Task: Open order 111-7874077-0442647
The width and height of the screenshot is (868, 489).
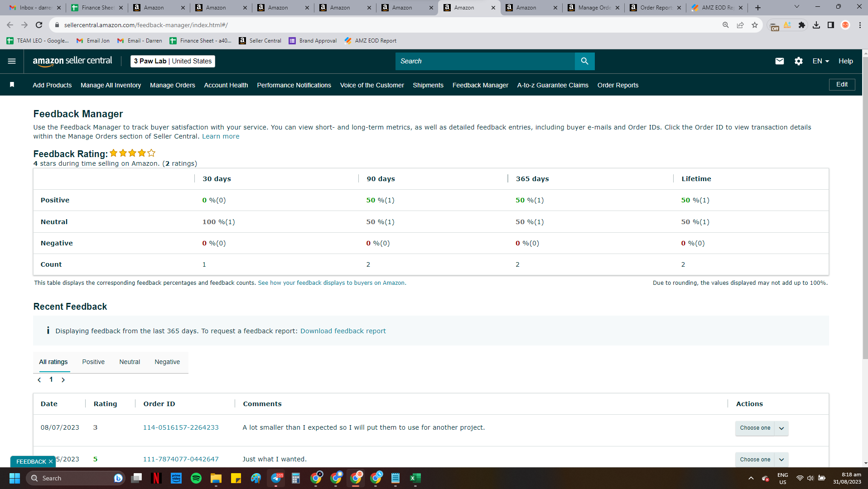Action: [181, 459]
